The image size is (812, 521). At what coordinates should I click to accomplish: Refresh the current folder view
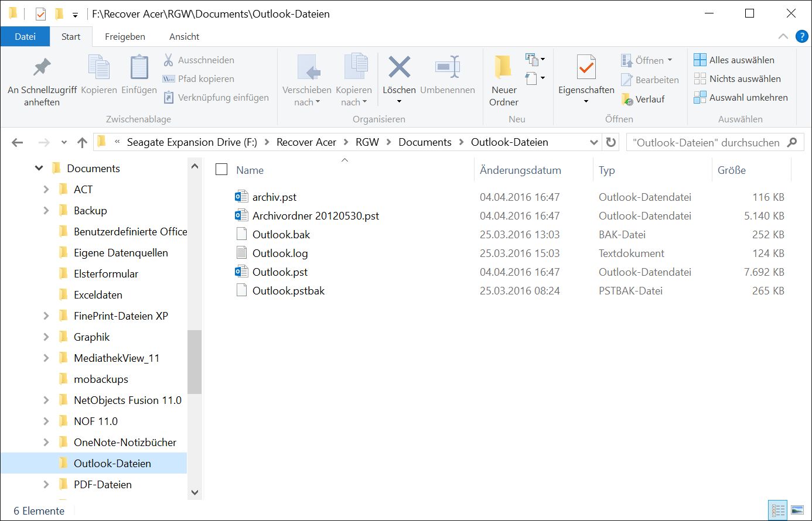611,142
